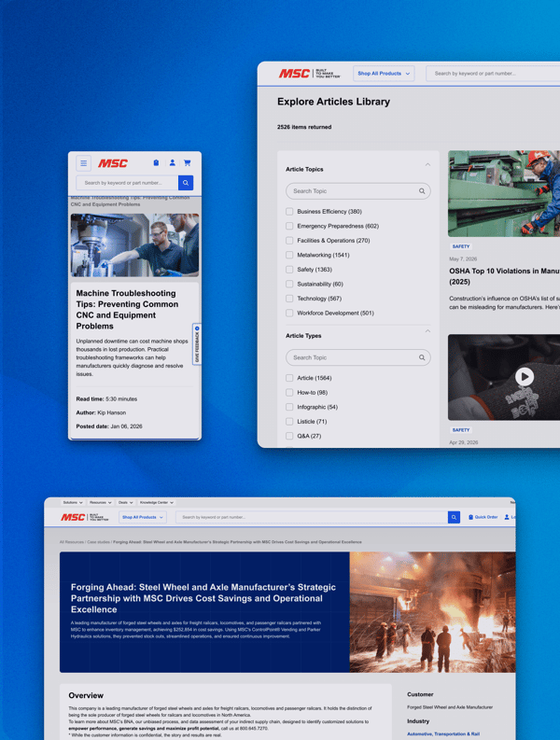The height and width of the screenshot is (740, 560).
Task: Focus keyword search field on Articles Library header
Action: point(493,74)
